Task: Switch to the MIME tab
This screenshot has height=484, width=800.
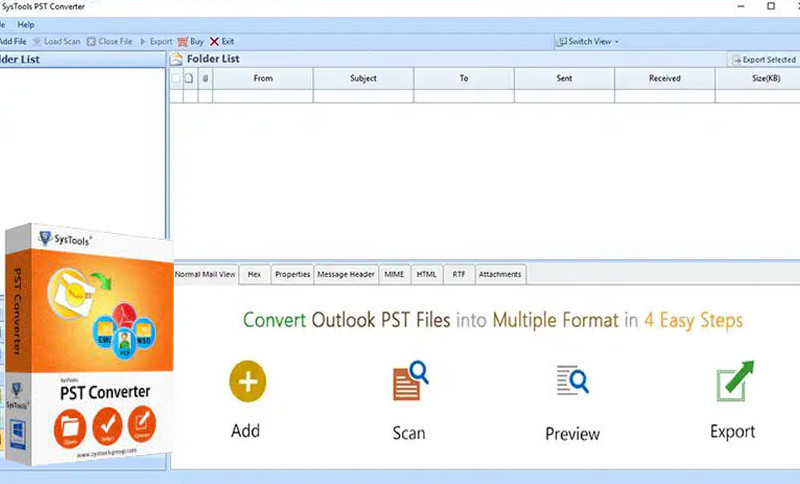Action: click(394, 274)
